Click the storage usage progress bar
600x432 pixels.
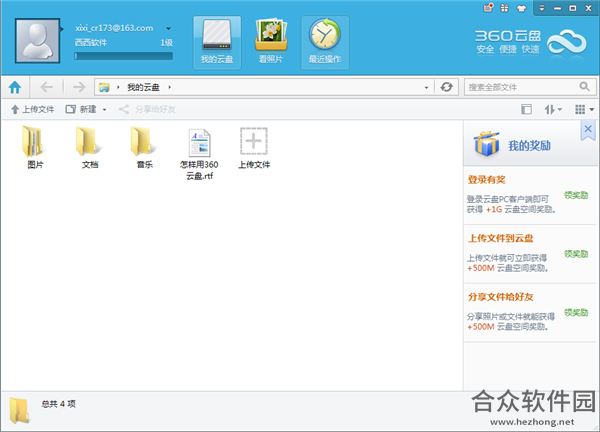124,56
